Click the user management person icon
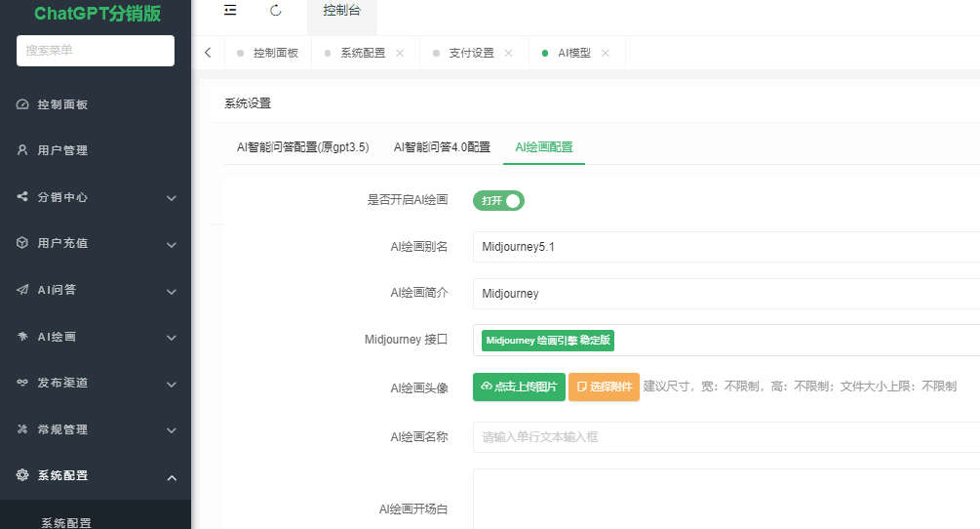The height and width of the screenshot is (529, 980). click(x=22, y=150)
